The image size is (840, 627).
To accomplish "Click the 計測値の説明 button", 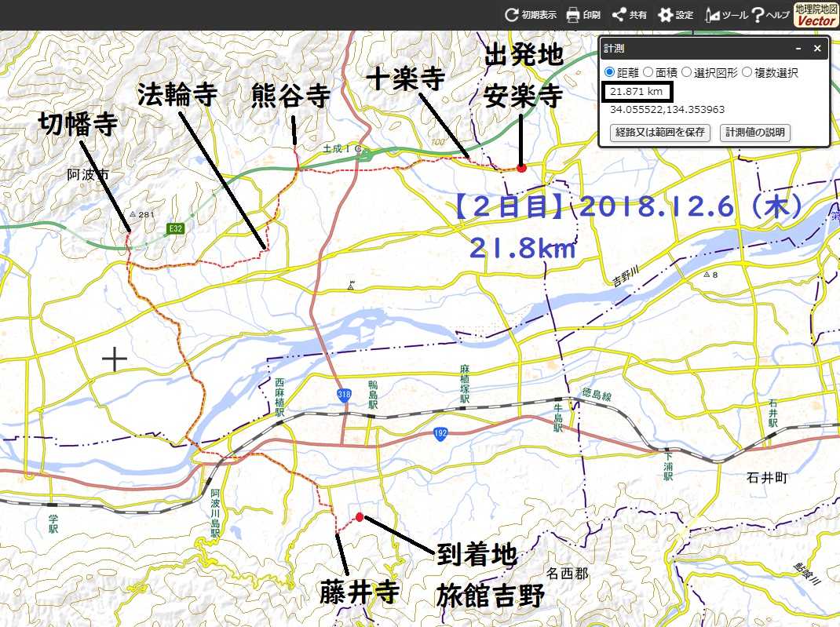I will click(x=754, y=132).
